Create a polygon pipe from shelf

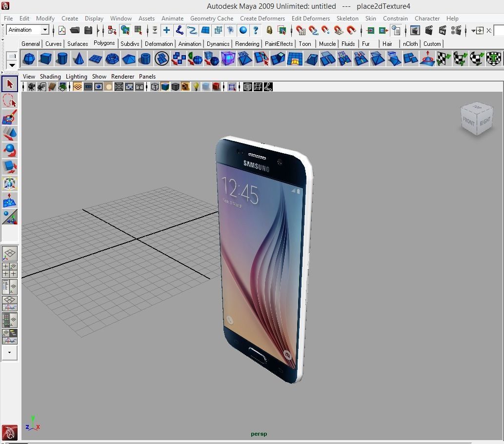(145, 59)
